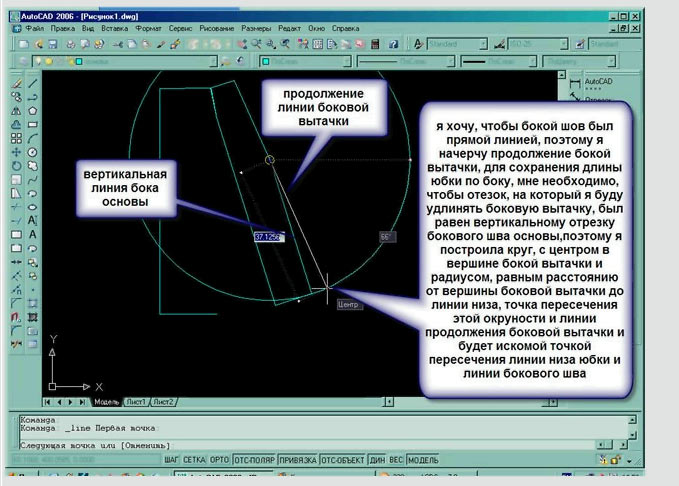Select the Multiline Text tool
This screenshot has height=486, width=679.
pyautogui.click(x=34, y=220)
